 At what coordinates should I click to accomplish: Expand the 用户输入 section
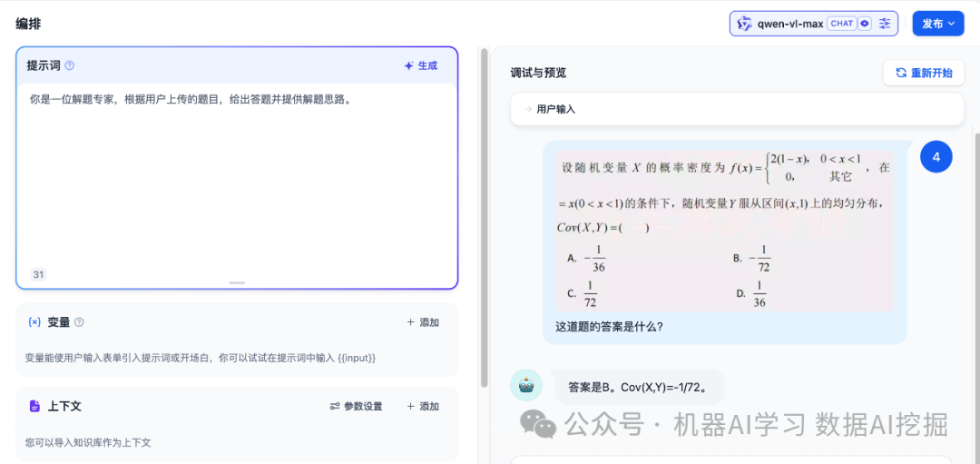(x=737, y=109)
